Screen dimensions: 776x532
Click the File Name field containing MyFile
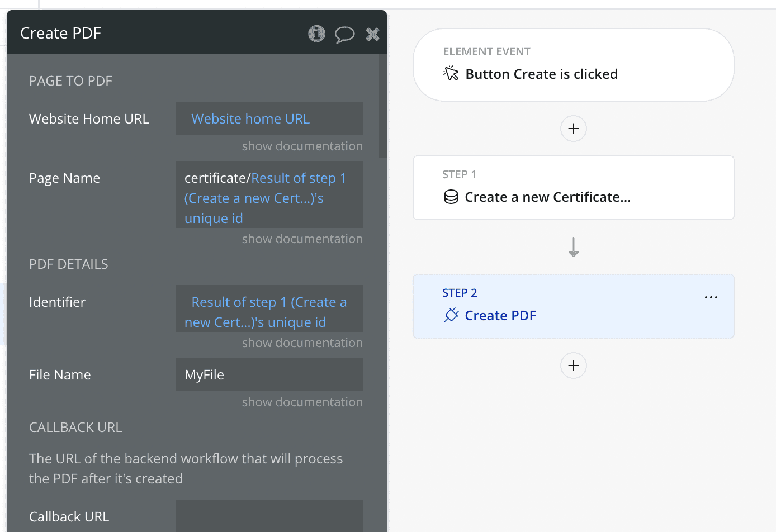(x=269, y=374)
